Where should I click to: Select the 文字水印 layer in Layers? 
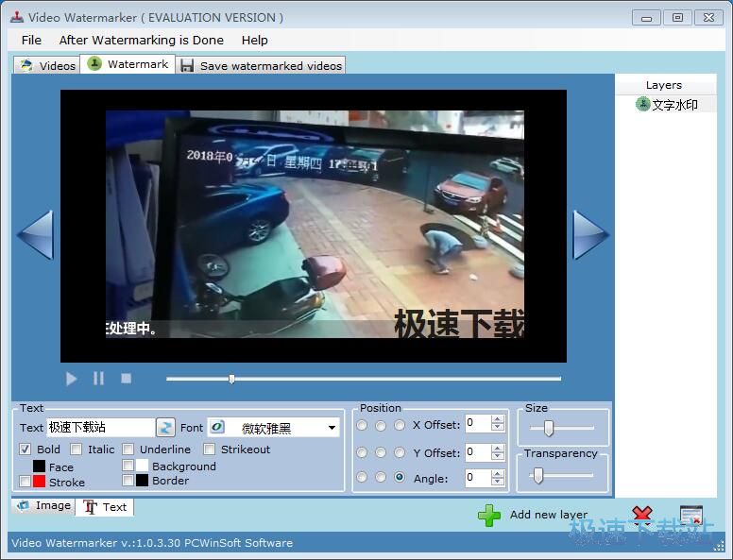pyautogui.click(x=666, y=104)
